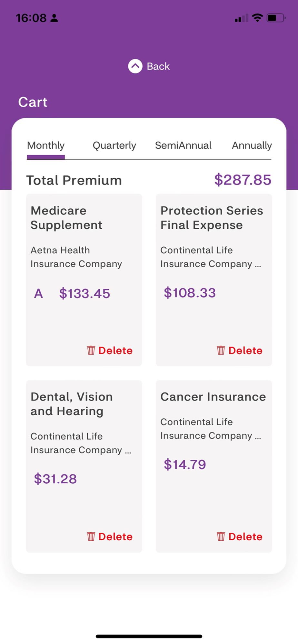Tap the home indicator bar

149,636
